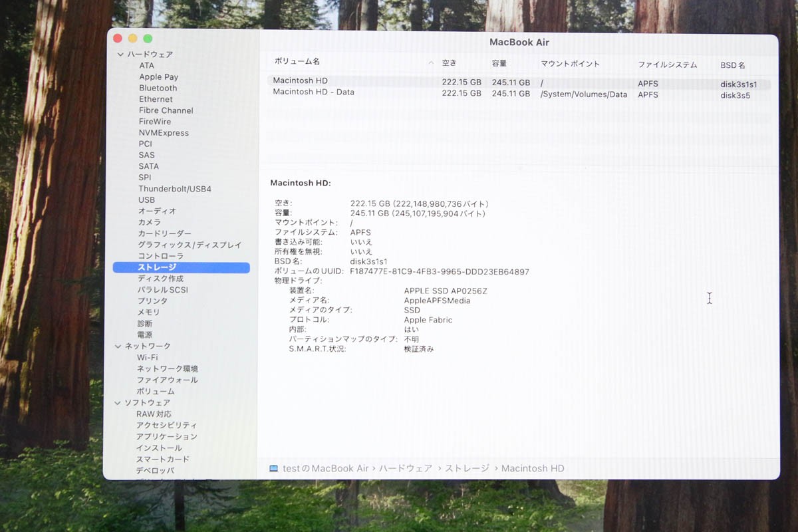Open the Bluetooth hardware entry
This screenshot has width=798, height=532.
(x=158, y=88)
